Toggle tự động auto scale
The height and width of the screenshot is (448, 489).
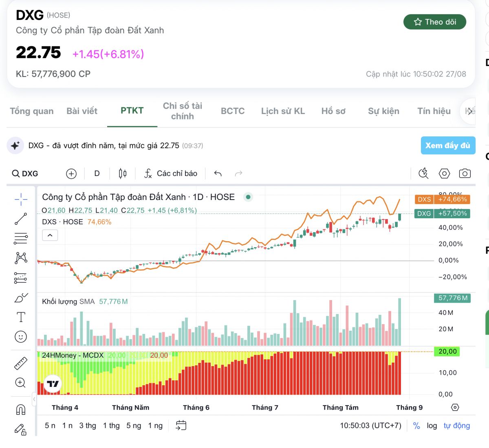pos(457,426)
